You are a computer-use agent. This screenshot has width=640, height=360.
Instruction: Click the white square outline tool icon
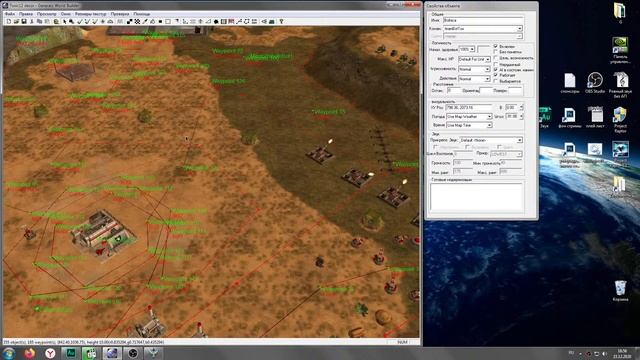coord(168,21)
